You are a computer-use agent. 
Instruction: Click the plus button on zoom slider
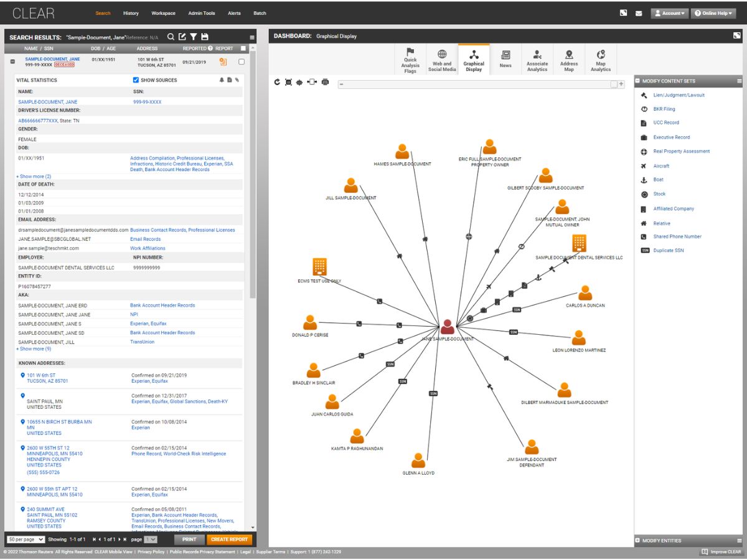(x=621, y=84)
